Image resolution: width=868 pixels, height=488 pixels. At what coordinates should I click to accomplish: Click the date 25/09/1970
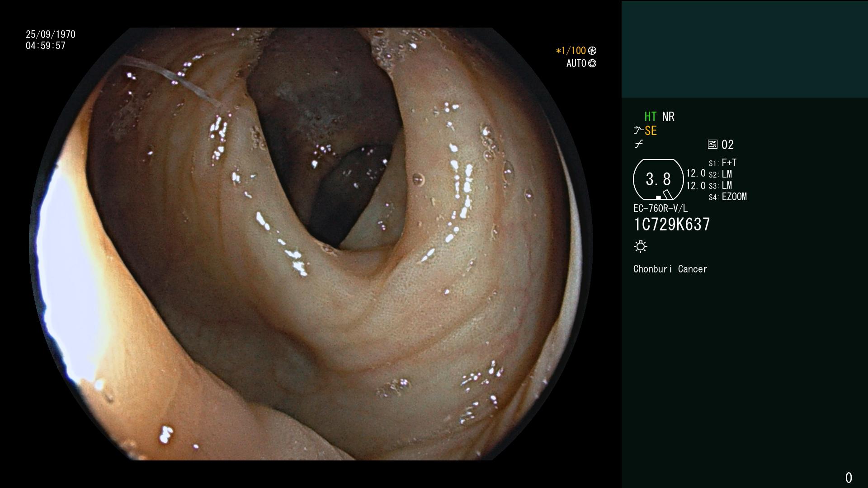coord(51,34)
